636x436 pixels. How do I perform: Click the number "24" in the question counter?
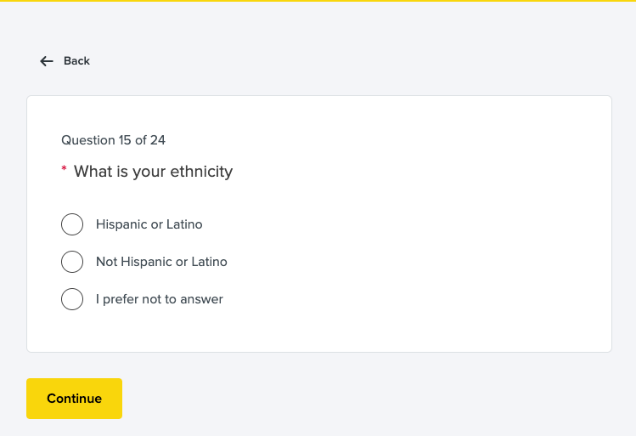pos(157,140)
